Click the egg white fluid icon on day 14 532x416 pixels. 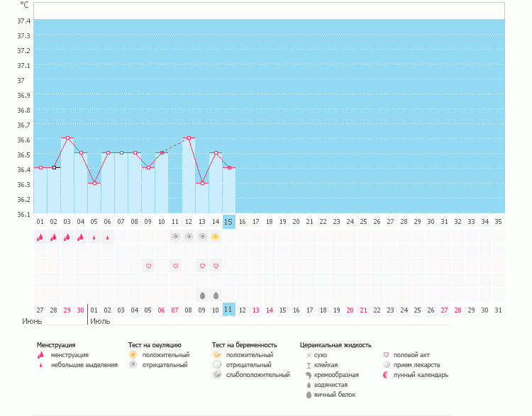click(x=215, y=295)
